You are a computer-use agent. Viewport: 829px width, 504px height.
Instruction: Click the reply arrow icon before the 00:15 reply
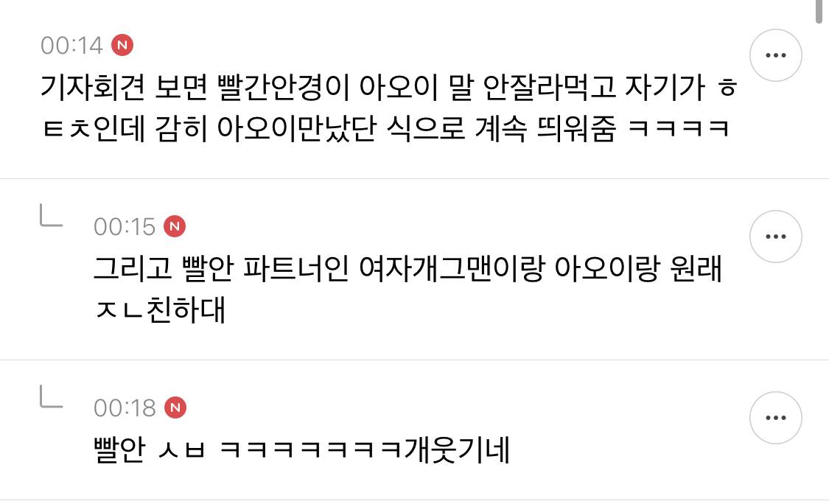(52, 215)
